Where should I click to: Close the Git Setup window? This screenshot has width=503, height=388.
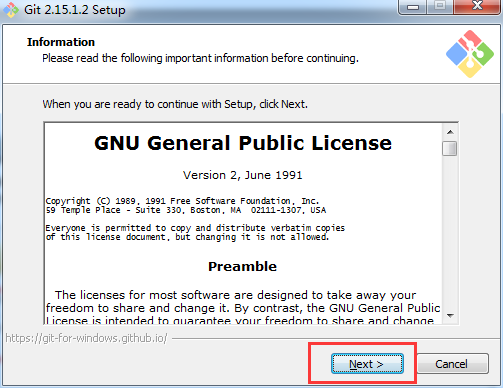point(477,7)
